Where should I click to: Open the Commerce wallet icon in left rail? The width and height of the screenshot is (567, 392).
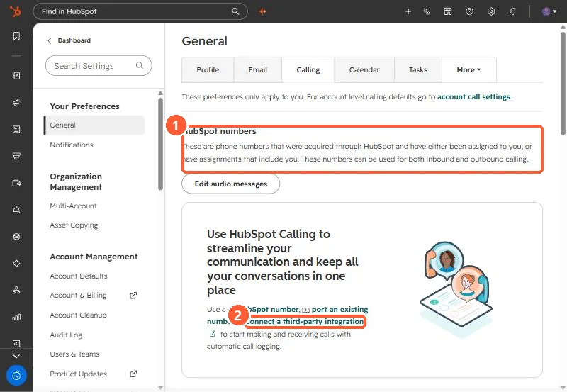(x=16, y=183)
